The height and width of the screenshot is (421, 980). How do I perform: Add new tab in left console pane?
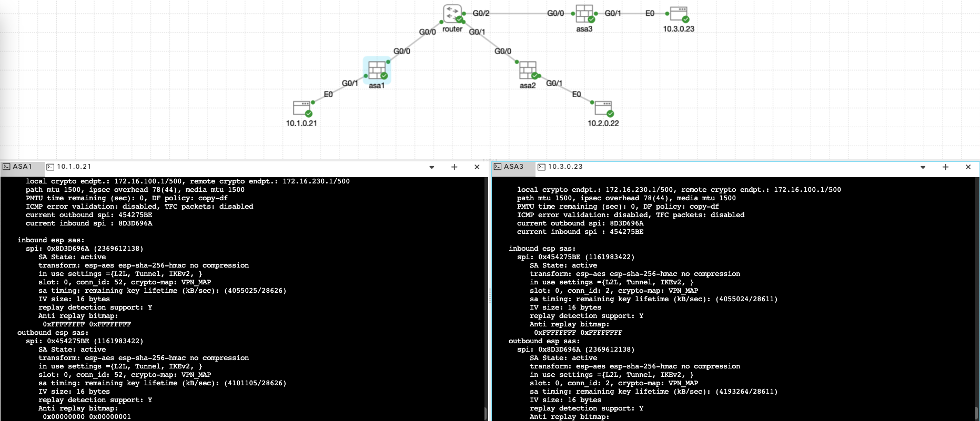(x=454, y=167)
